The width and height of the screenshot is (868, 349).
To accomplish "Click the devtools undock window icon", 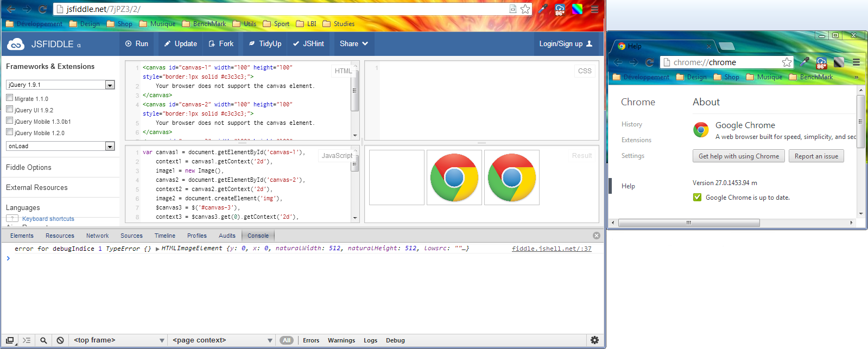I will pos(10,340).
